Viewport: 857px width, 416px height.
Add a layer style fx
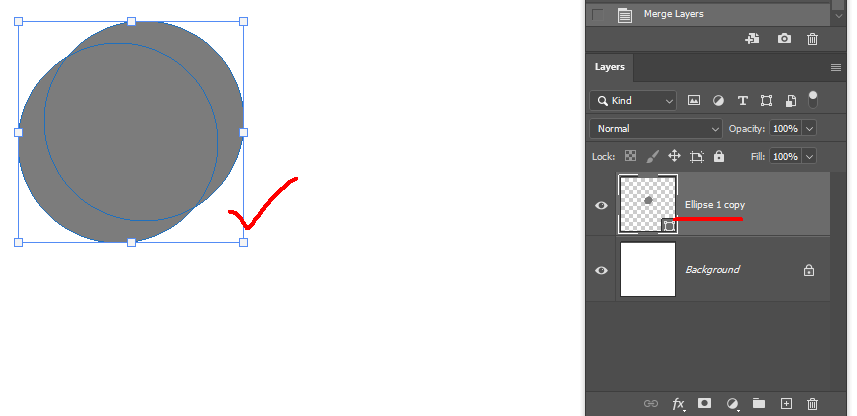tap(678, 405)
